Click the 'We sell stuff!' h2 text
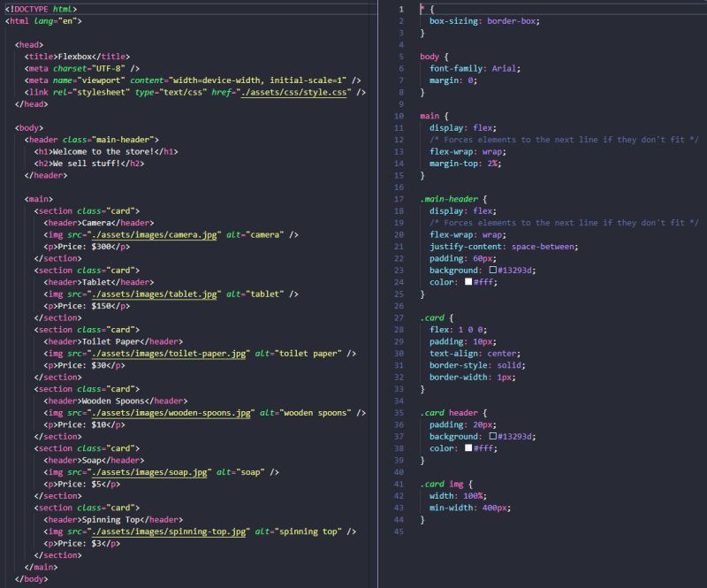707x588 pixels. pos(87,164)
